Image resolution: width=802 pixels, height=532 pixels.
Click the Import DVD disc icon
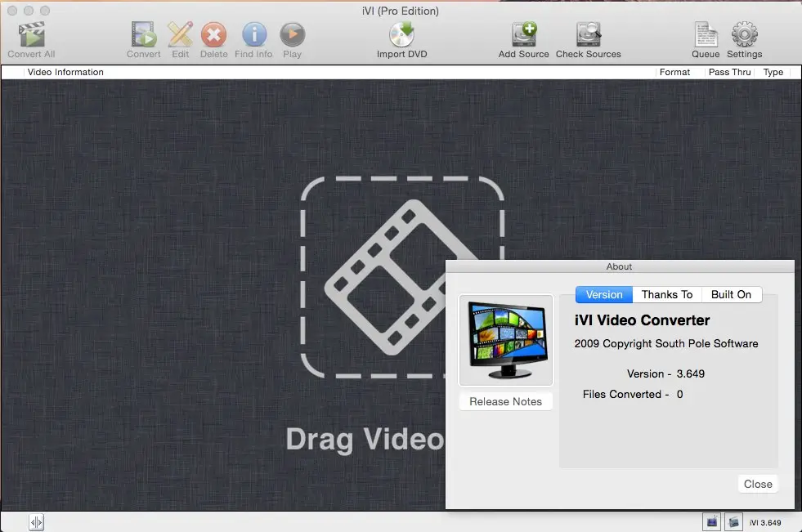click(401, 35)
